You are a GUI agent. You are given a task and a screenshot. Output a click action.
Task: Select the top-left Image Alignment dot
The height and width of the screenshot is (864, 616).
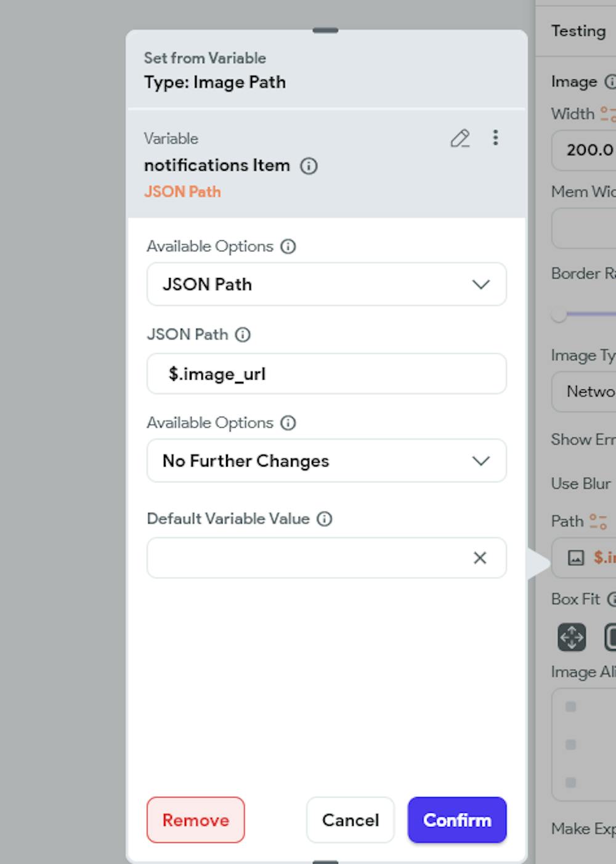pos(570,707)
